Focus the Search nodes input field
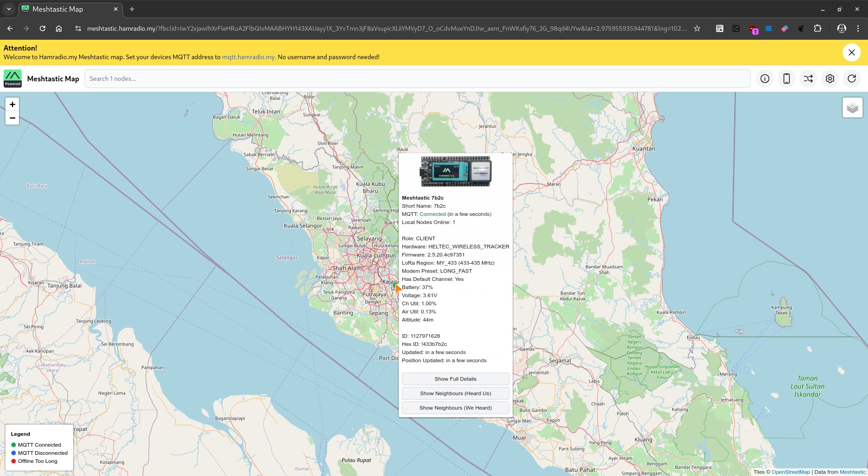 pos(417,79)
